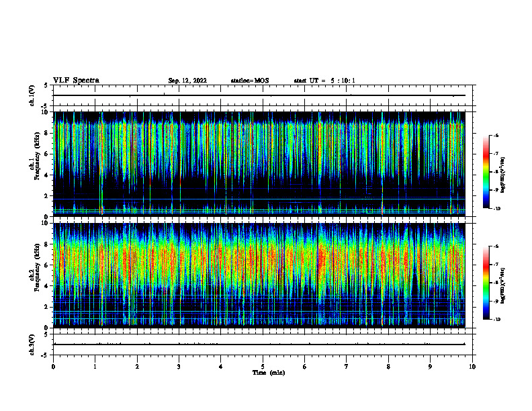Click time axis tick label "6"

click(x=305, y=367)
